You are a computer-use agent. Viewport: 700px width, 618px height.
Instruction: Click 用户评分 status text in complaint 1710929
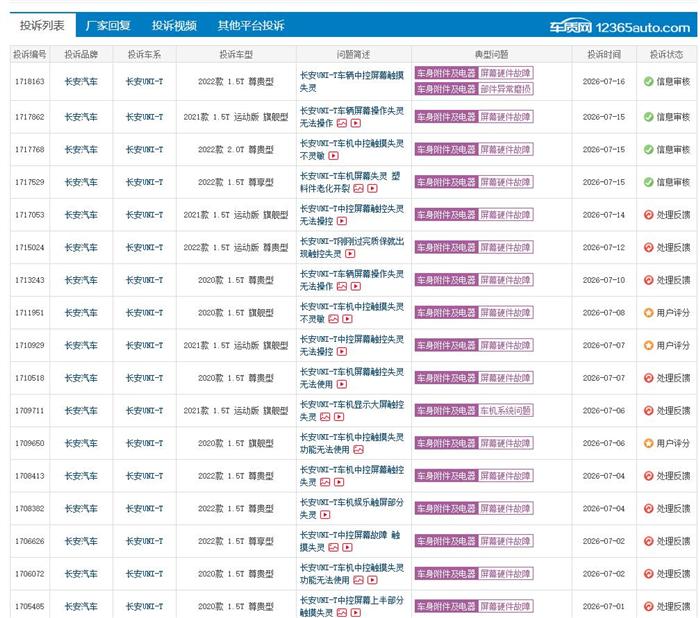[x=673, y=345]
